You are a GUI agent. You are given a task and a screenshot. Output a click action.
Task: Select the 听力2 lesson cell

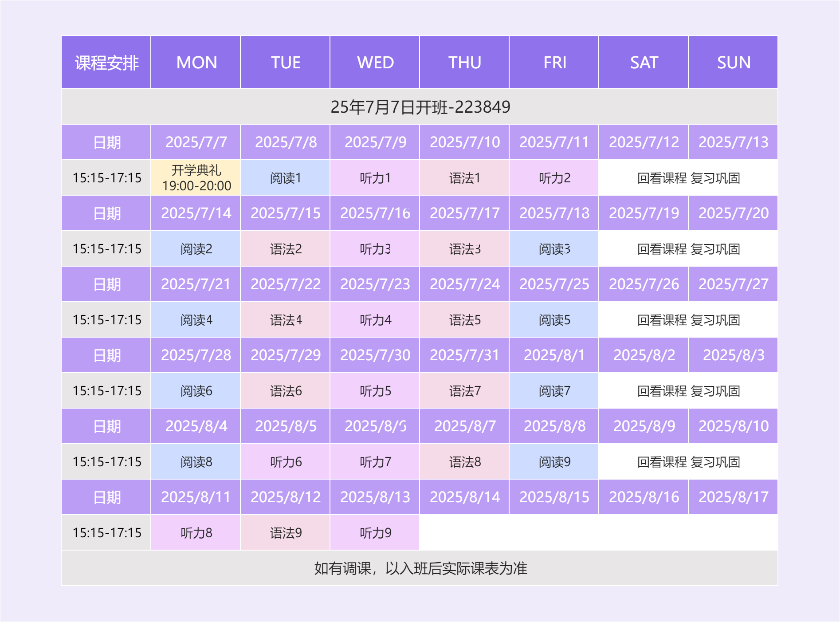tap(554, 178)
